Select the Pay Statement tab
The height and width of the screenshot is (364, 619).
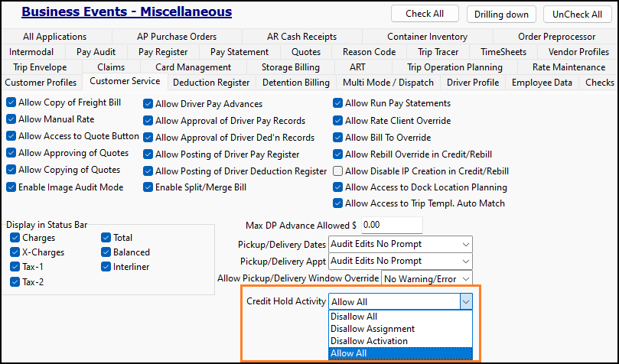pyautogui.click(x=239, y=52)
